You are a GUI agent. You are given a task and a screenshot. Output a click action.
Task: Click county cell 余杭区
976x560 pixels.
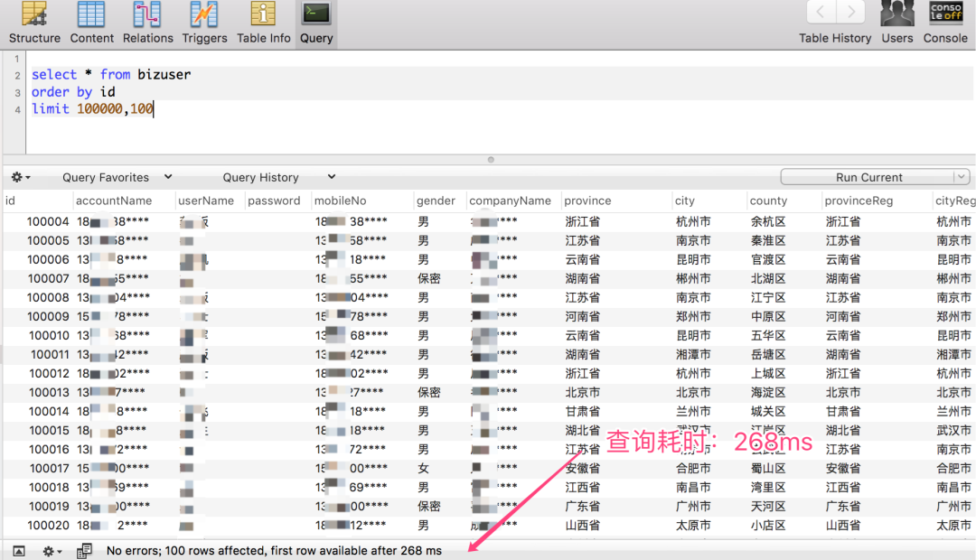tap(768, 221)
